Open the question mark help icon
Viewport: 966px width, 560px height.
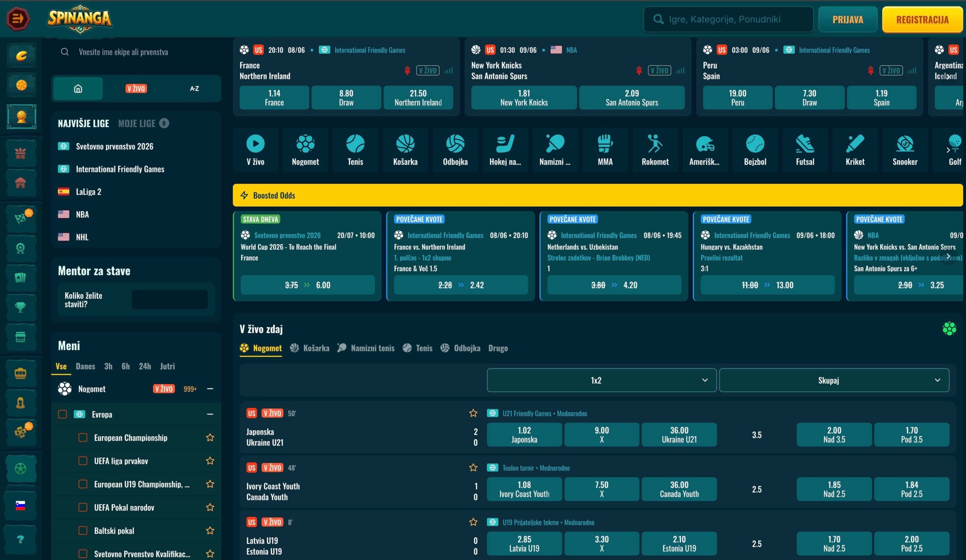click(x=21, y=539)
